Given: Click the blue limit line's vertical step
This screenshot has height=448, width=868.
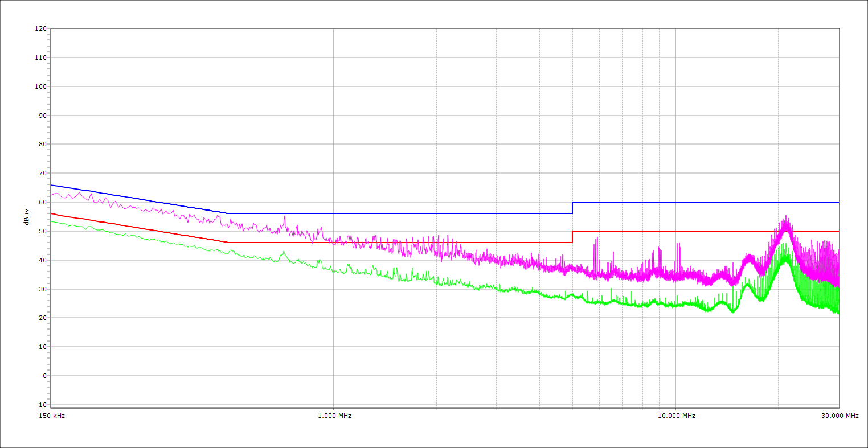Looking at the screenshot, I should click(572, 208).
